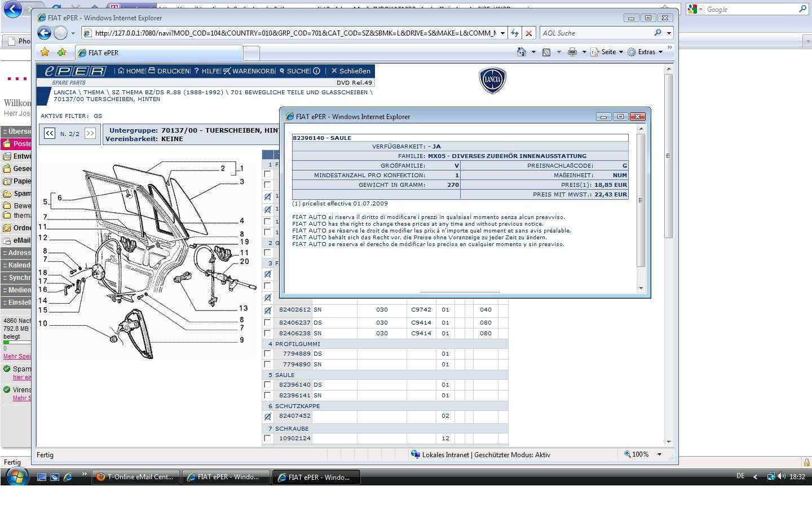Open the WARENKORB shopping cart
Screen dimensions: 812x508
(x=249, y=71)
